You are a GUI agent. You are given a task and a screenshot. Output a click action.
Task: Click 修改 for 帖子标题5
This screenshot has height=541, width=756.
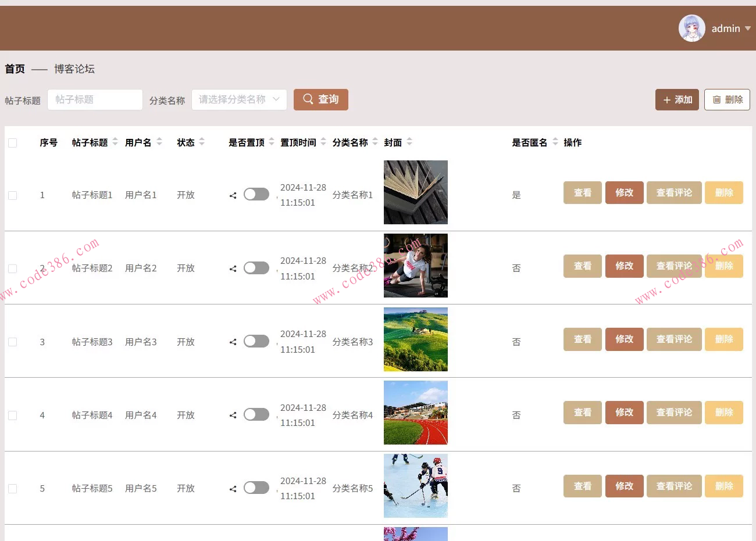624,486
